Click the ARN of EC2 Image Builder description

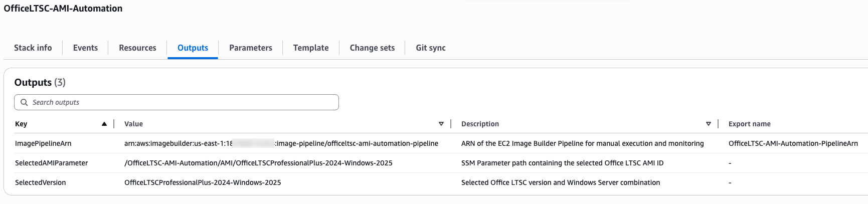pyautogui.click(x=583, y=143)
